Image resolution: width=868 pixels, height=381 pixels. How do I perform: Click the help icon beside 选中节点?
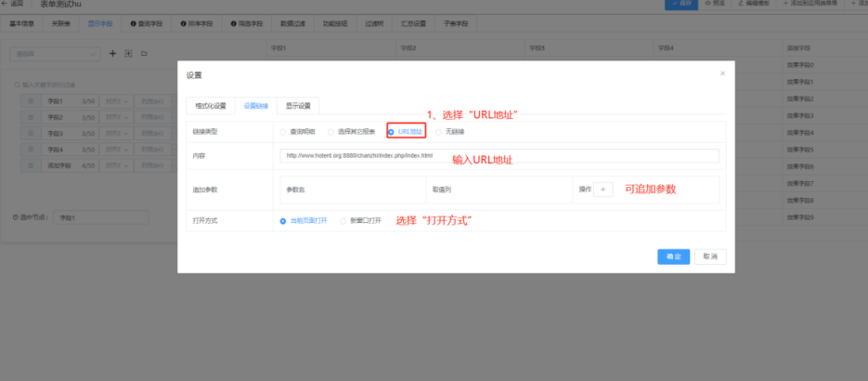click(15, 217)
